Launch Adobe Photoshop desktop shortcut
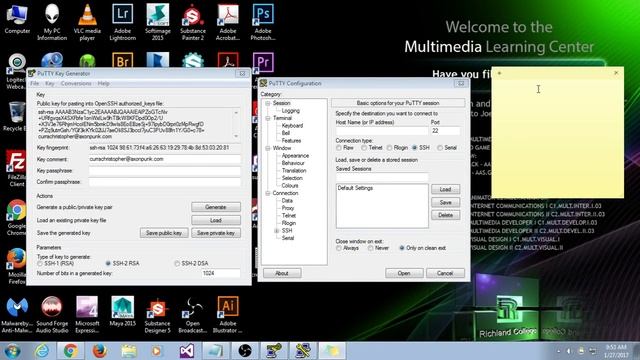This screenshot has width=640, height=360. click(263, 22)
